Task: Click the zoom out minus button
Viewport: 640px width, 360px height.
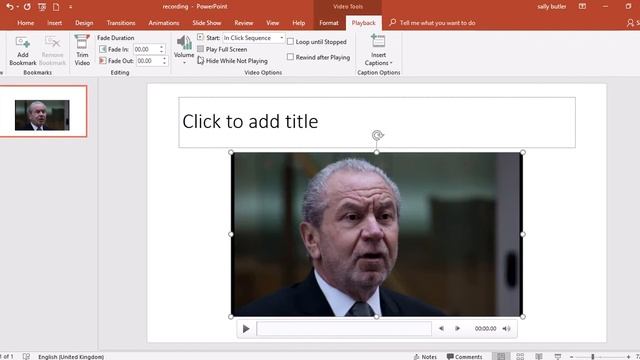Action: [x=571, y=357]
